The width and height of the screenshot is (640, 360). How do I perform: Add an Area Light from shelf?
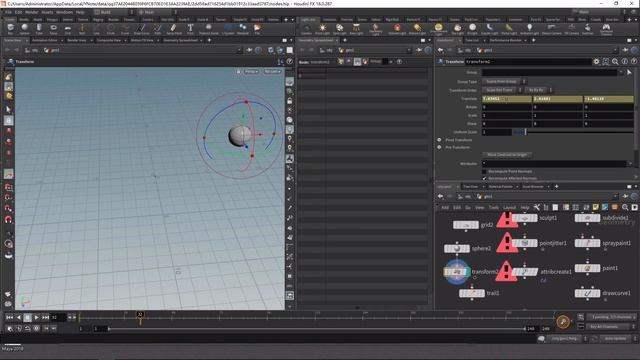(x=356, y=29)
